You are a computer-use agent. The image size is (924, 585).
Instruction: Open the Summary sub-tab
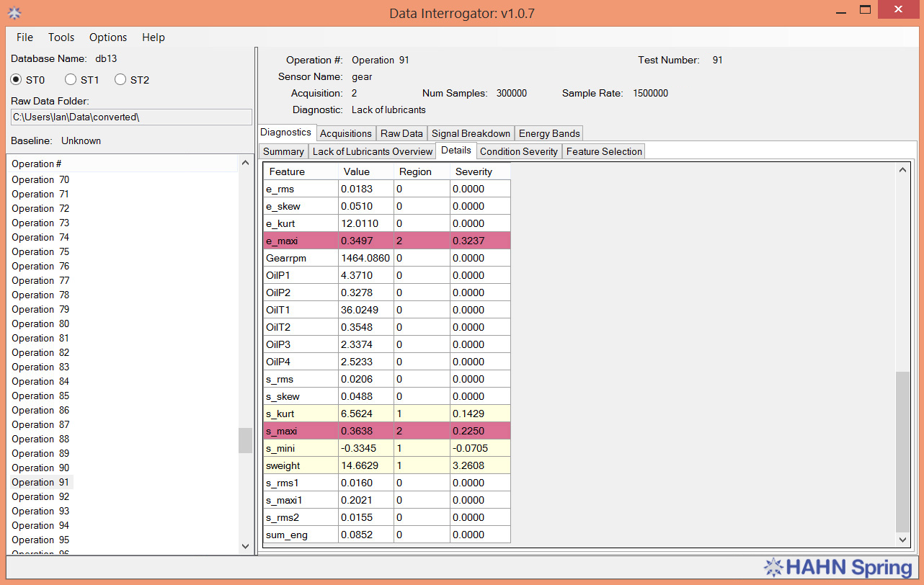[283, 151]
